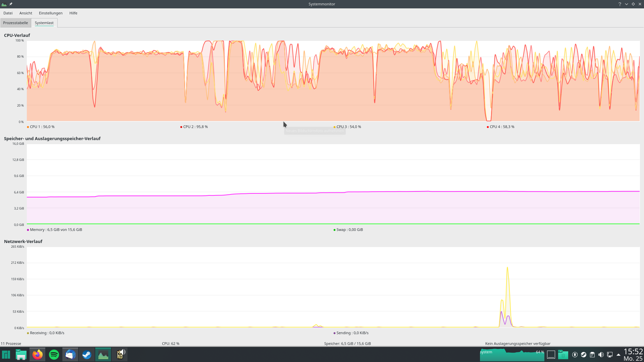Open the trash folder widget in panel
The width and height of the screenshot is (644, 362).
pos(563,355)
